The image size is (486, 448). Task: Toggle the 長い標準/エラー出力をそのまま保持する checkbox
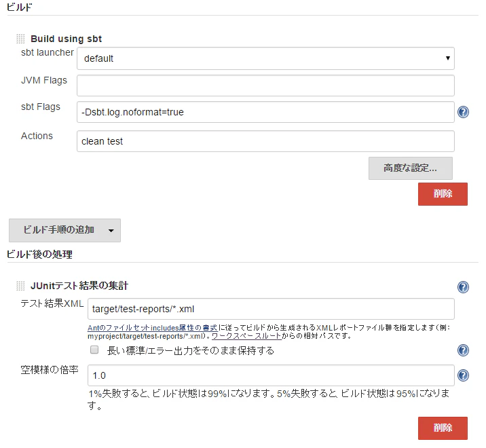[94, 350]
